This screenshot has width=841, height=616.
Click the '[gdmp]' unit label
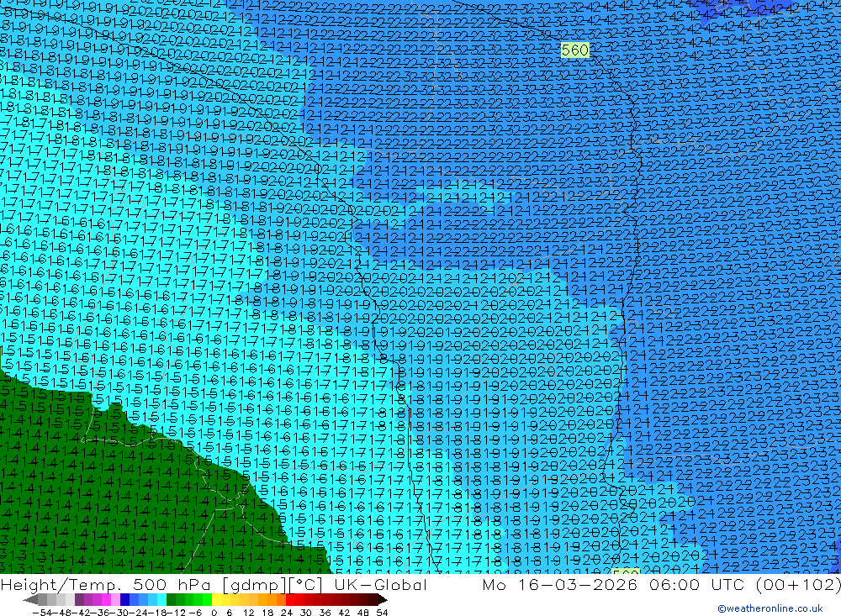tap(255, 585)
